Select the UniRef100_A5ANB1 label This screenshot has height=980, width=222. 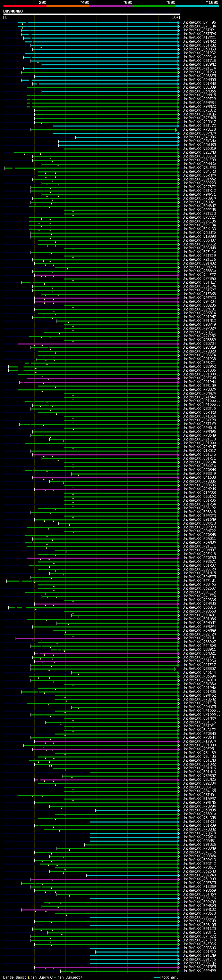pos(199,841)
